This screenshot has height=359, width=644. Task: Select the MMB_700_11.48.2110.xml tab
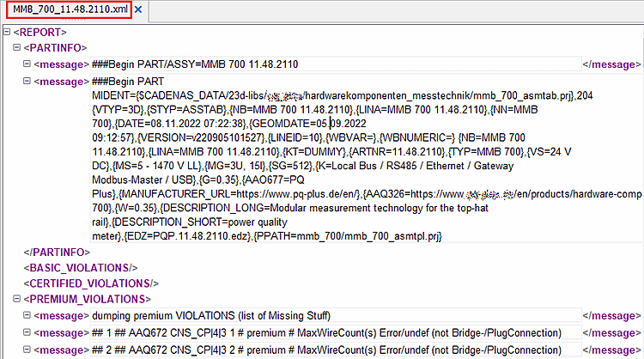coord(70,9)
